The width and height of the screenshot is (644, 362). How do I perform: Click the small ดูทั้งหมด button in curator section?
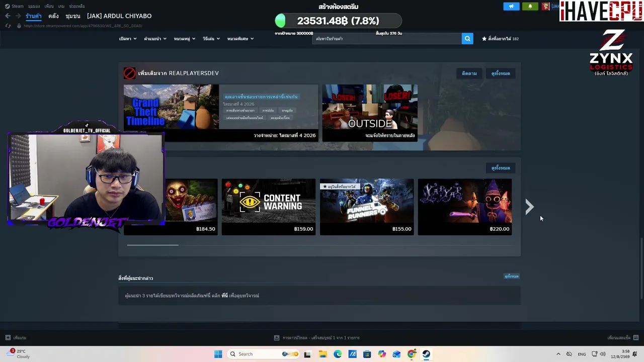(x=512, y=276)
